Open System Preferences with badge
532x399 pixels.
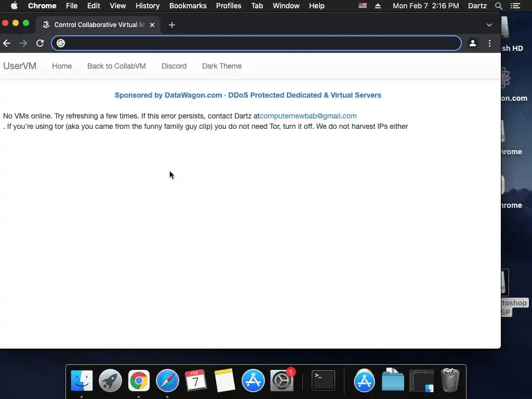click(x=282, y=380)
